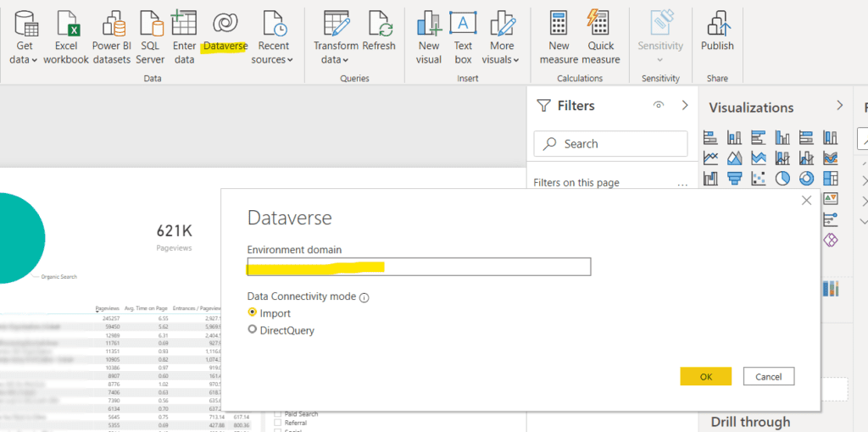Screen dimensions: 868x432
Task: Click the Dataverse ribbon button
Action: [225, 32]
